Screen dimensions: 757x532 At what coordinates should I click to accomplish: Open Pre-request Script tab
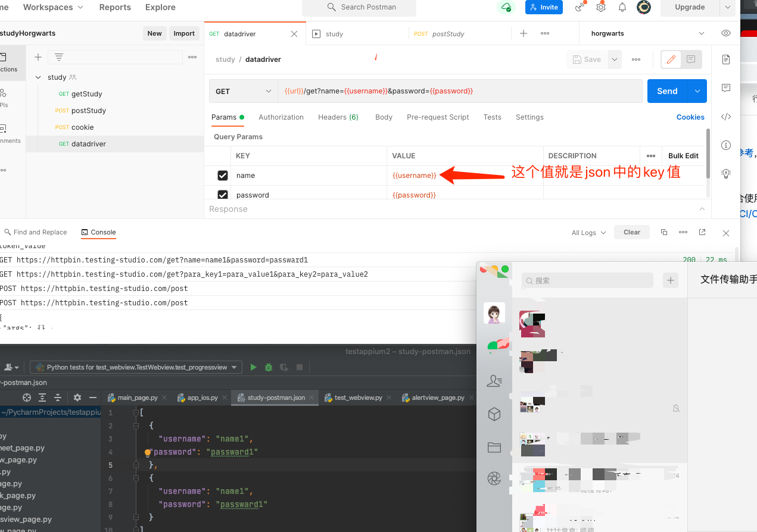(438, 117)
